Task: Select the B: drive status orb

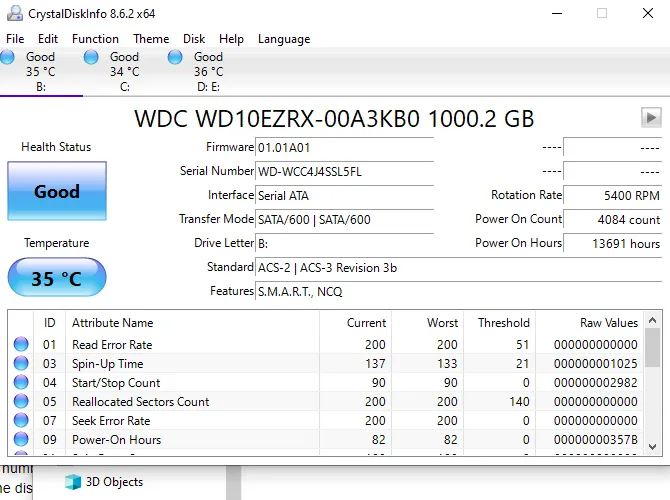Action: point(7,57)
